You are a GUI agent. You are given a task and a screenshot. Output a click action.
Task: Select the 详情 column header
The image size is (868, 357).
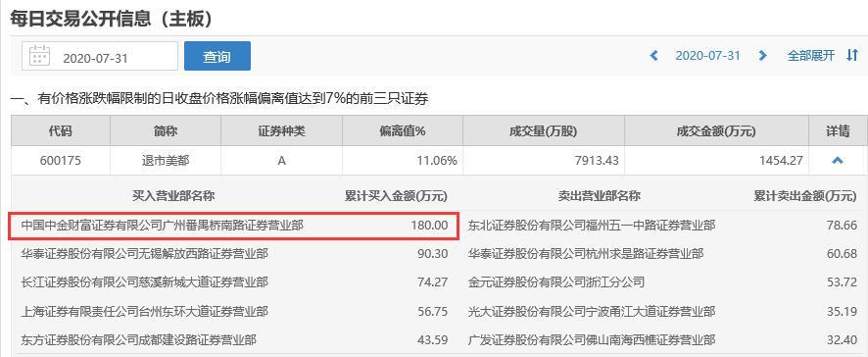coord(838,130)
